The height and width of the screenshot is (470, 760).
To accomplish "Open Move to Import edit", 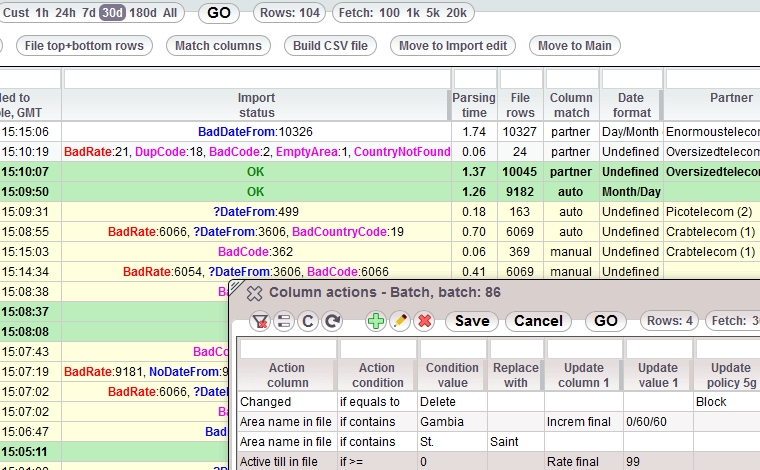I will point(454,46).
